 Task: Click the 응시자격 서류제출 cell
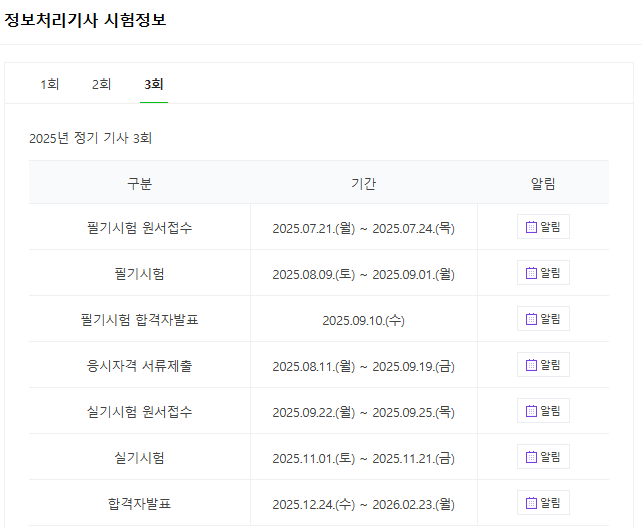coord(140,366)
